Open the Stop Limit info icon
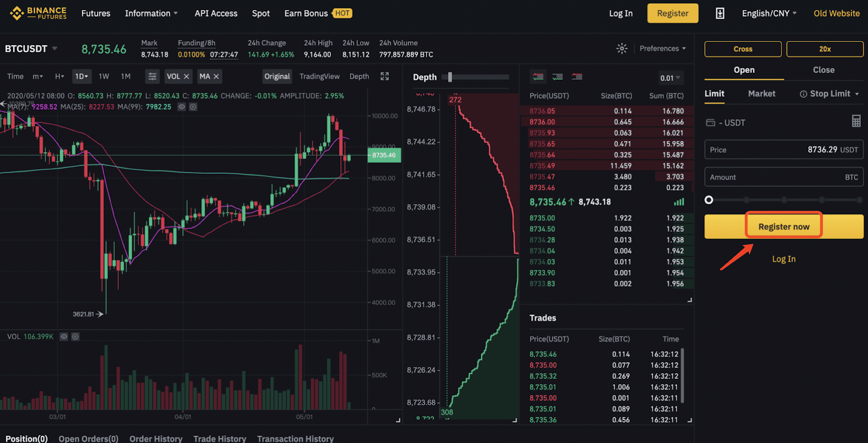 click(803, 94)
